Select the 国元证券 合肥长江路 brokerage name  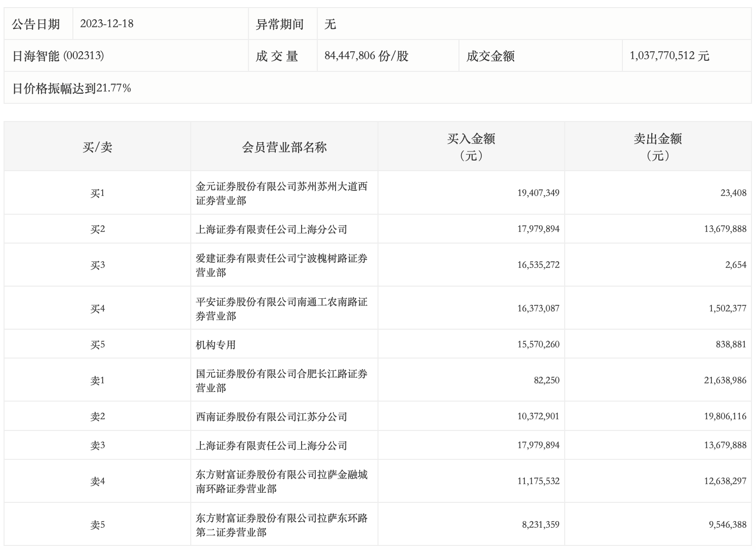point(281,381)
